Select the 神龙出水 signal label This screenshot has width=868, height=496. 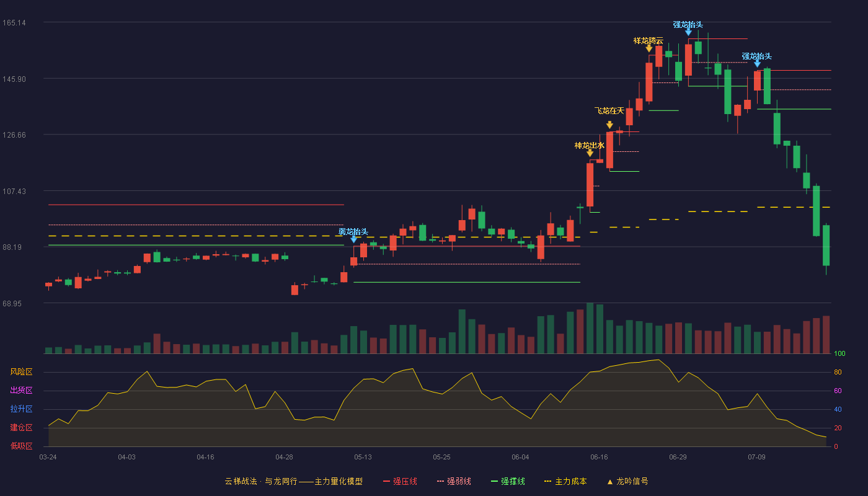coord(590,145)
